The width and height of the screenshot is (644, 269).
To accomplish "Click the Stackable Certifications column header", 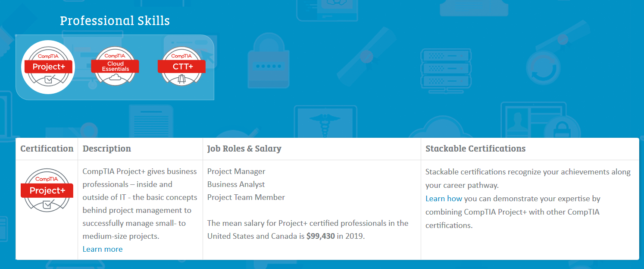I will (475, 149).
